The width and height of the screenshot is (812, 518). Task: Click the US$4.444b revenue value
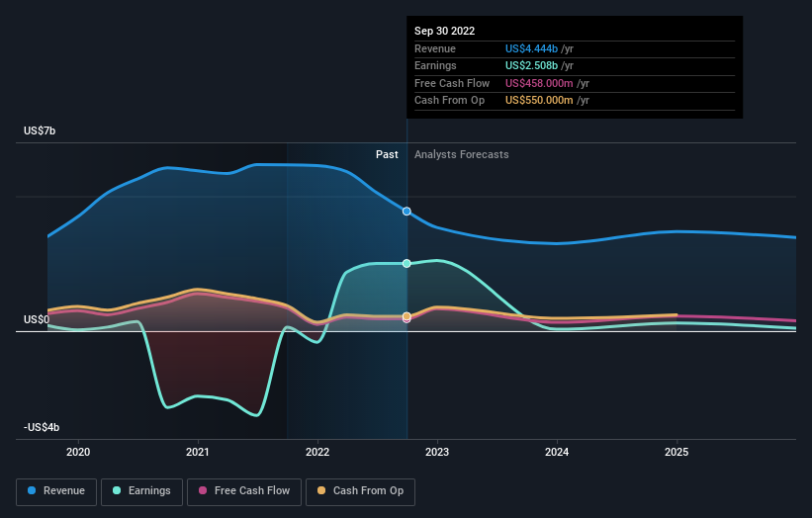(x=531, y=48)
